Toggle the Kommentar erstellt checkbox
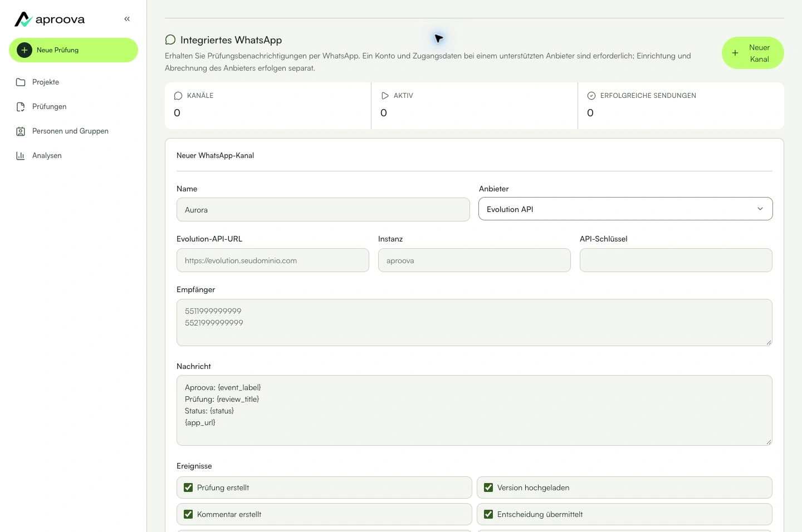Image resolution: width=802 pixels, height=532 pixels. 188,514
